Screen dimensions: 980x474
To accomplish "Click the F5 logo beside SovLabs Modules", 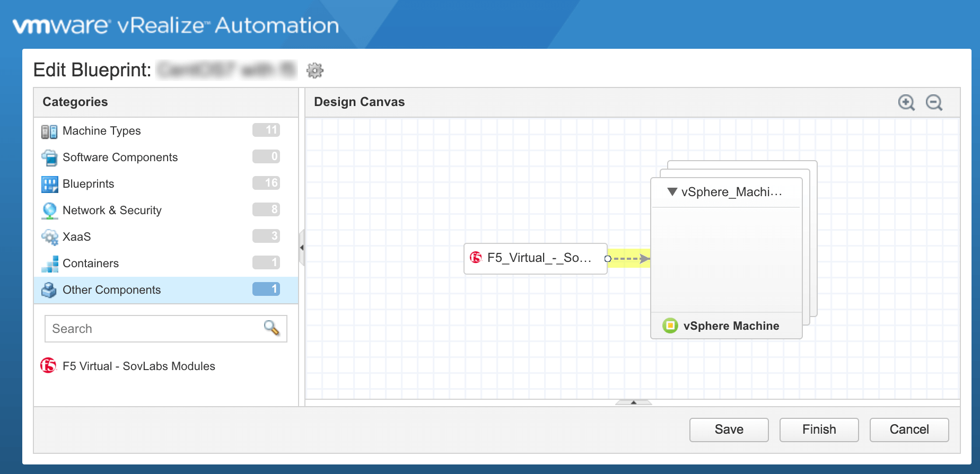I will 48,365.
